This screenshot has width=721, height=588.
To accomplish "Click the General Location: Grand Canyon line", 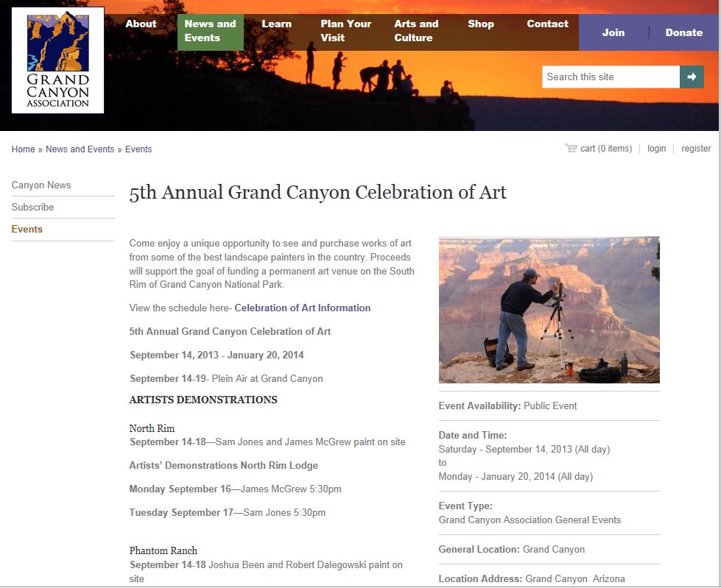I will click(x=511, y=550).
